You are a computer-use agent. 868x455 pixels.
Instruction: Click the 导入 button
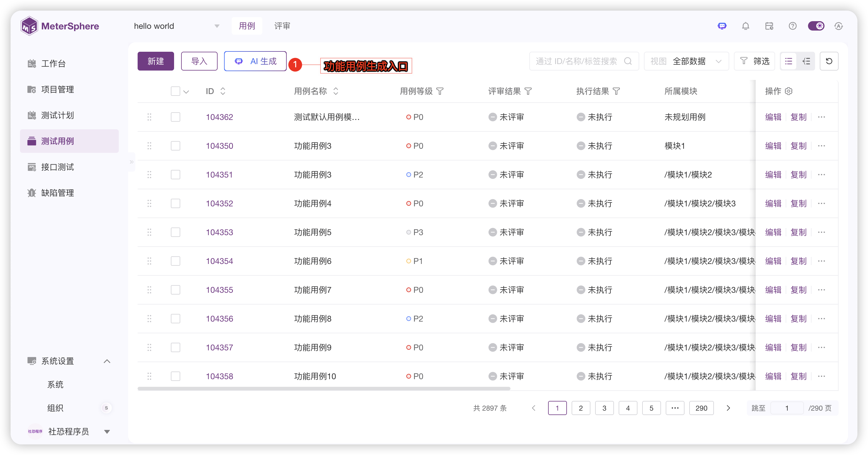tap(199, 61)
